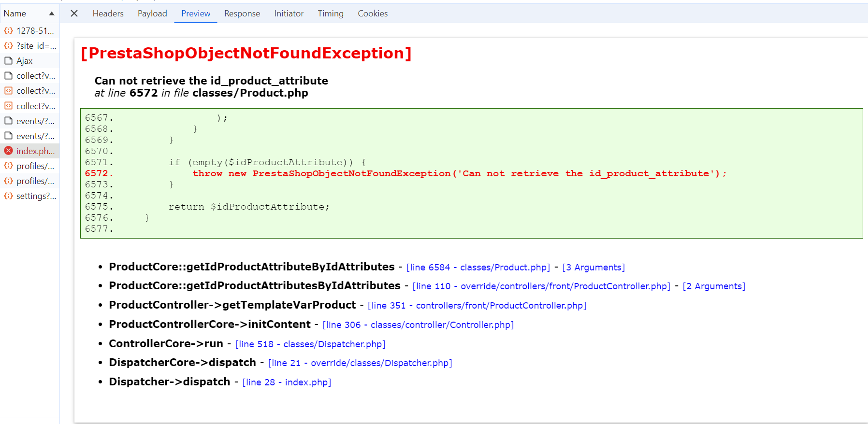This screenshot has width=868, height=424.
Task: Open link line 6584 classes/Product.php
Action: pyautogui.click(x=478, y=268)
